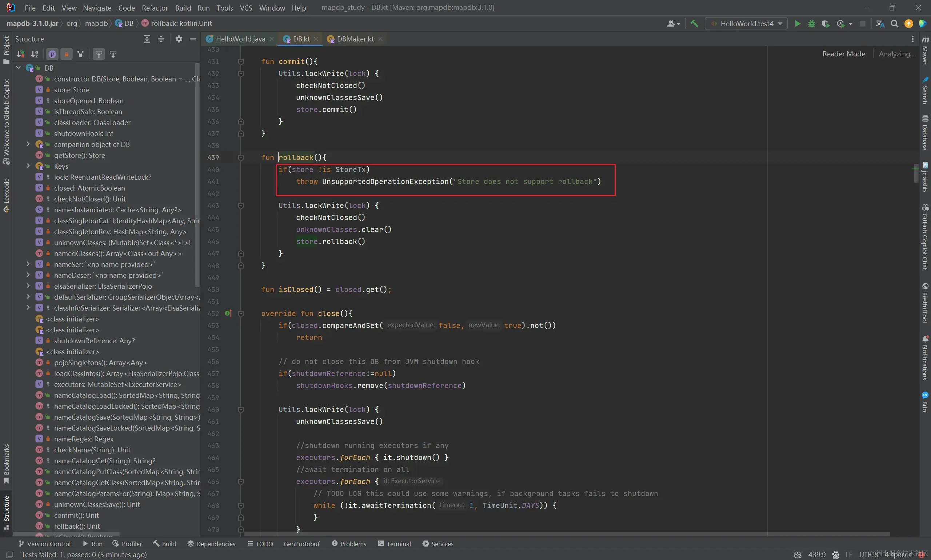Open the Refactor menu
This screenshot has width=931, height=560.
point(154,8)
